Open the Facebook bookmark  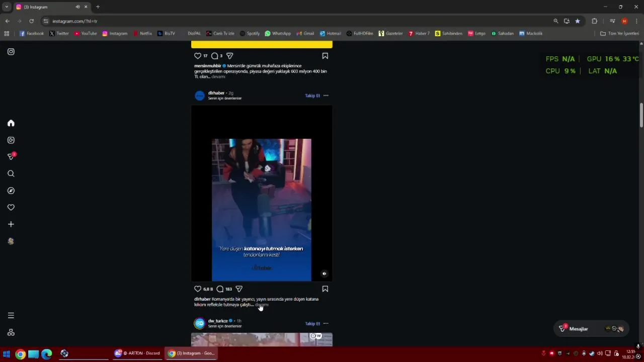(32, 34)
